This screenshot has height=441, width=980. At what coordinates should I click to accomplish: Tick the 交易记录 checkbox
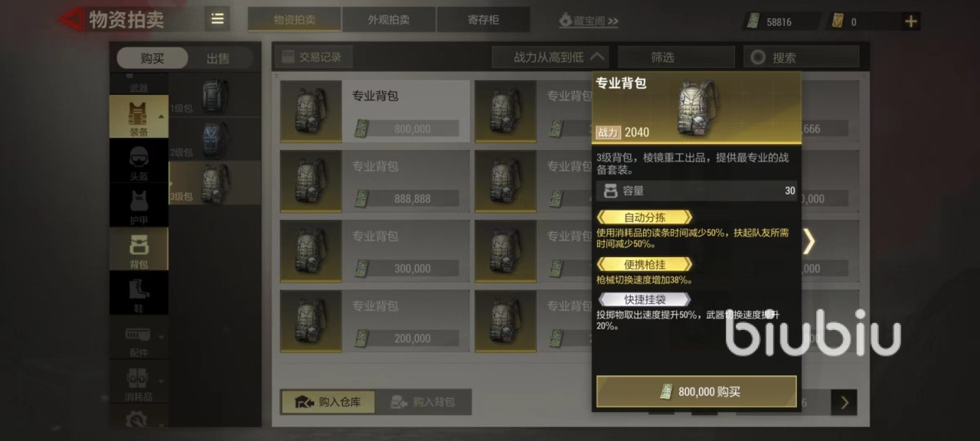288,57
